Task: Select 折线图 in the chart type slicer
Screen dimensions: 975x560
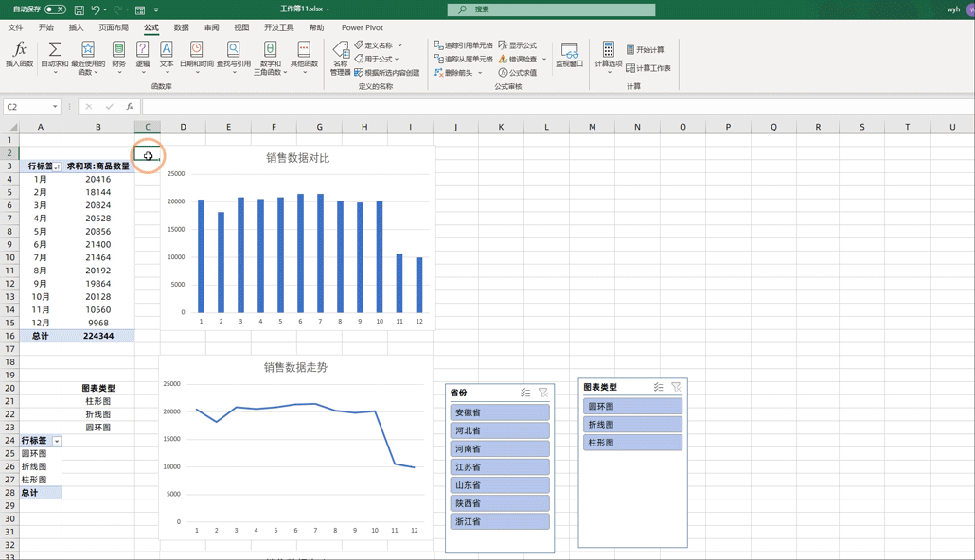Action: click(632, 425)
